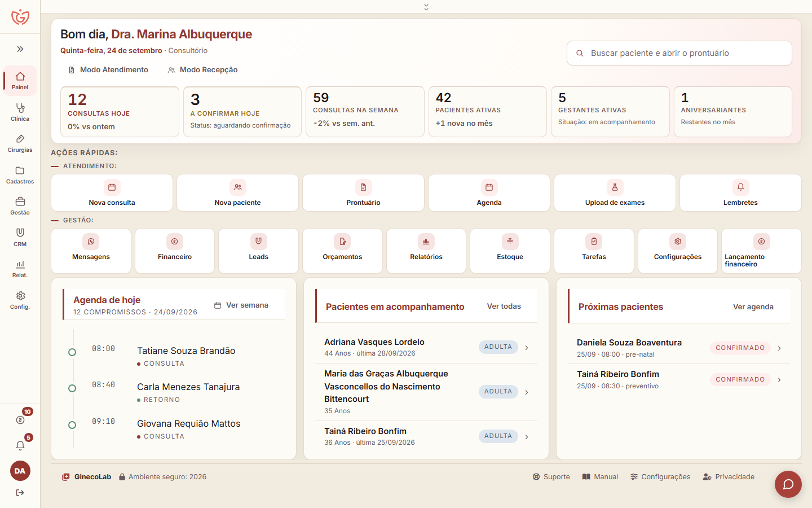Open Mensagens management tile

click(91, 251)
